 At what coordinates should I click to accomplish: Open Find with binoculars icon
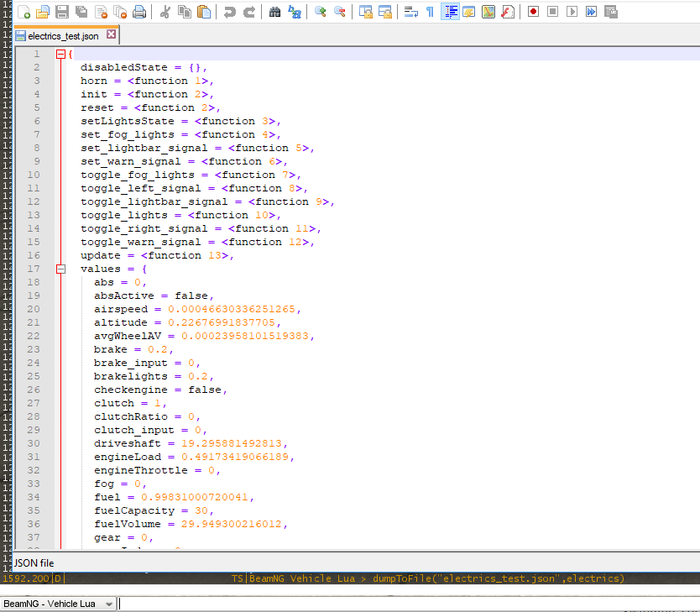(274, 12)
